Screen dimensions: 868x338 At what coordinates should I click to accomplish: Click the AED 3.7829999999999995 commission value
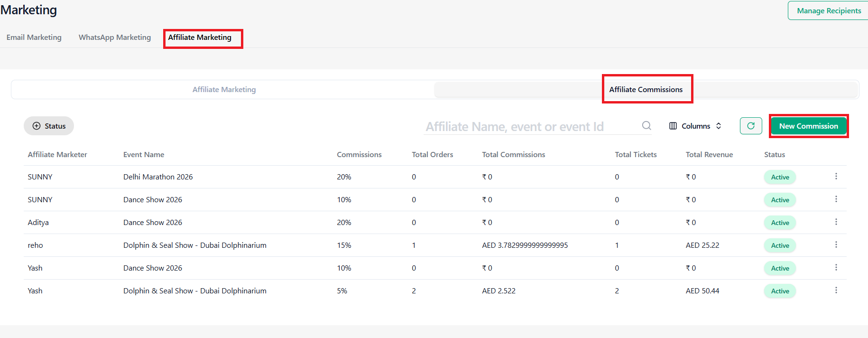[525, 245]
